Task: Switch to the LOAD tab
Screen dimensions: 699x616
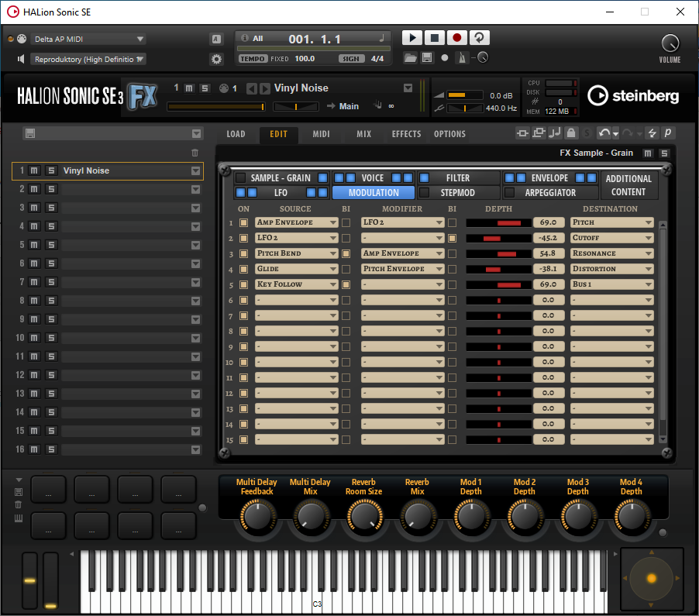Action: tap(236, 134)
